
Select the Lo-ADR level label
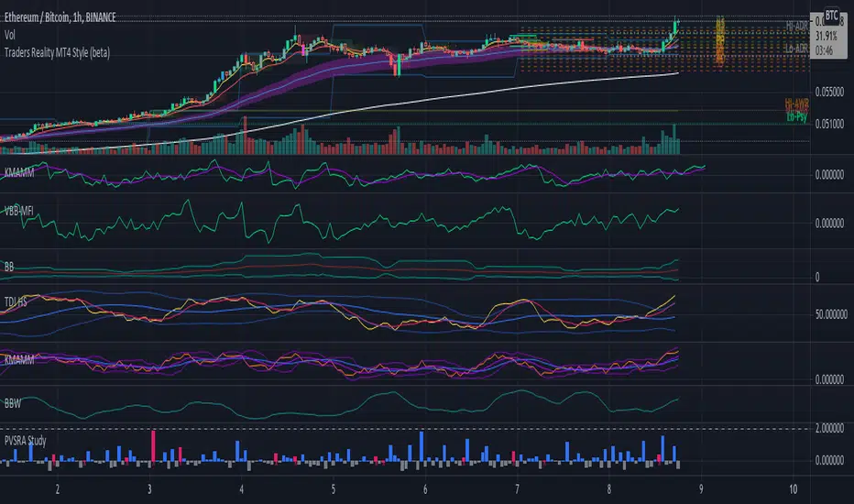tap(797, 49)
